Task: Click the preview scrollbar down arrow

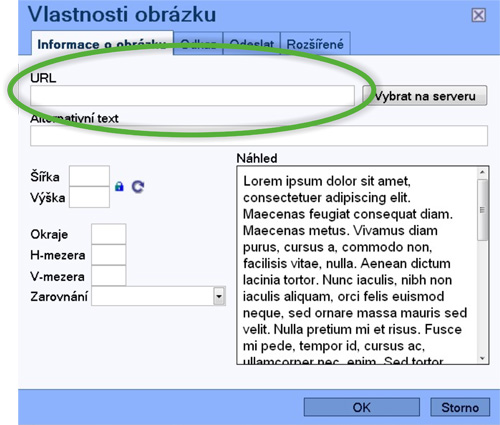Action: tap(482, 358)
